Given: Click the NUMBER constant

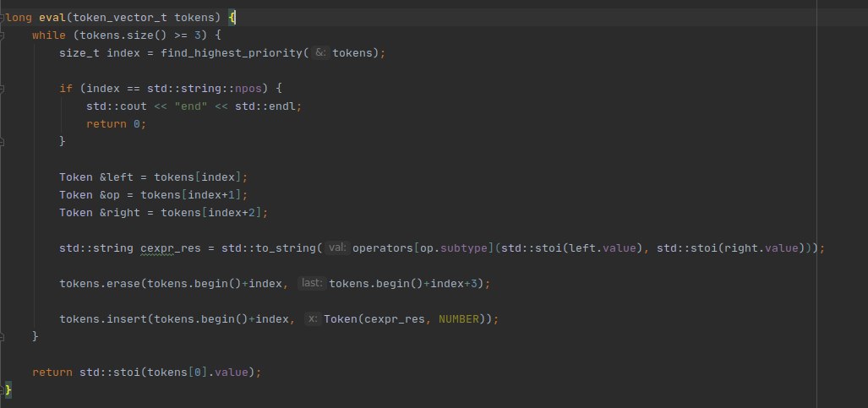Looking at the screenshot, I should (459, 318).
